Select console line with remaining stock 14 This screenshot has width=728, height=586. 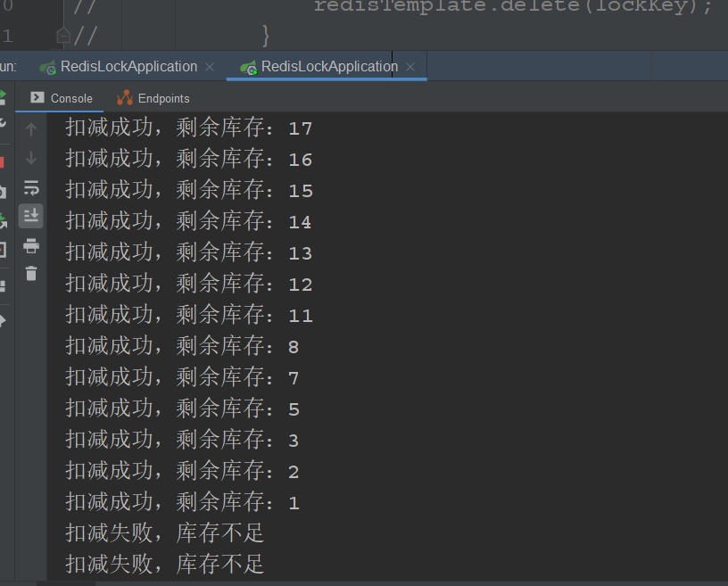coord(188,221)
